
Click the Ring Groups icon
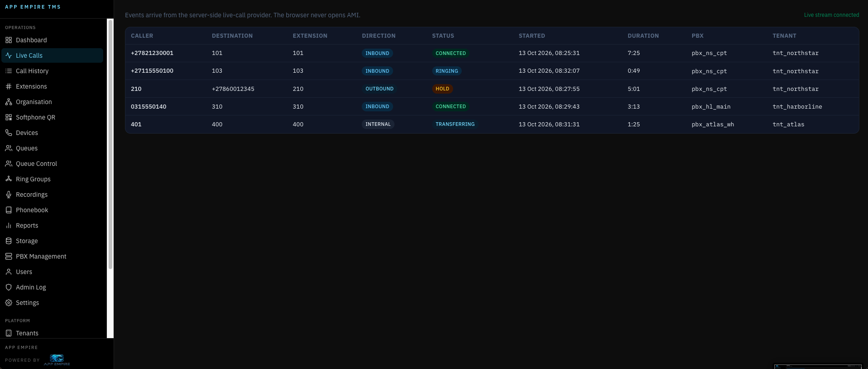[x=9, y=179]
